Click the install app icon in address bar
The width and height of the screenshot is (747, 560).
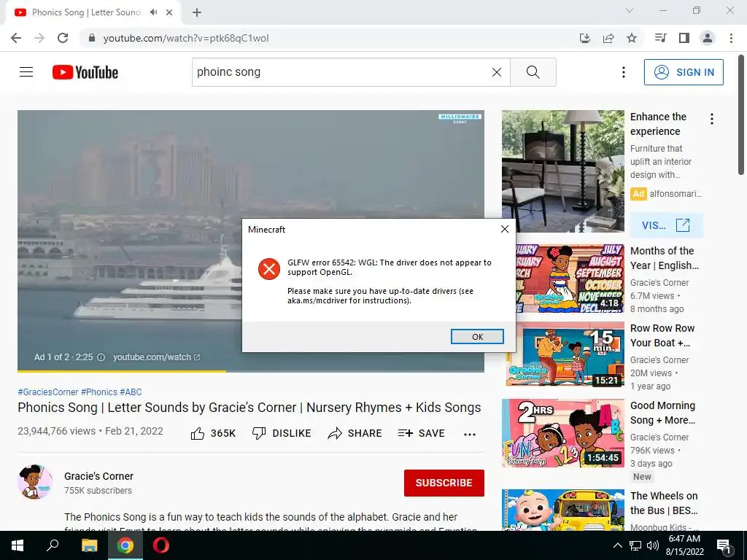[x=584, y=38]
